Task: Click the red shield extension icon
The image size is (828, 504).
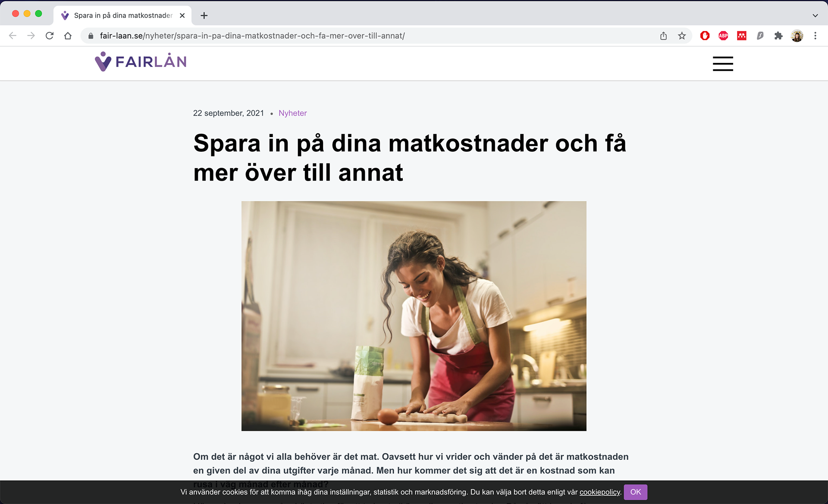Action: tap(705, 36)
